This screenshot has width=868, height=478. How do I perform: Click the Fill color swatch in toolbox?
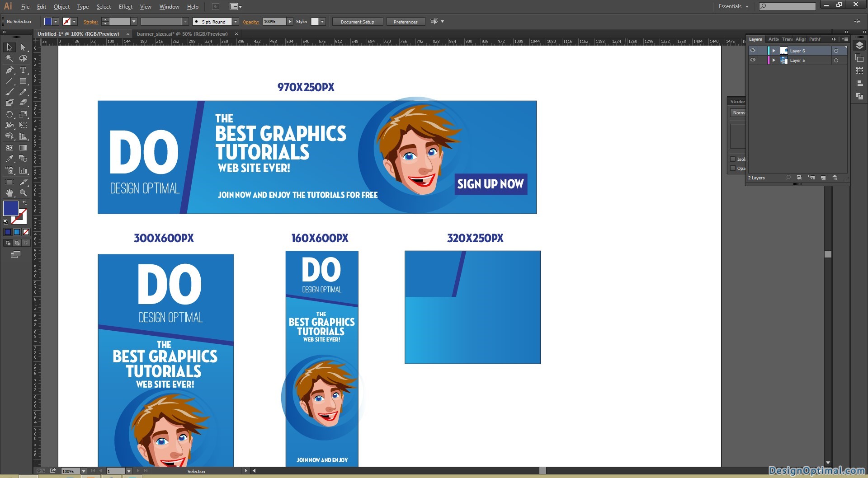coord(11,208)
